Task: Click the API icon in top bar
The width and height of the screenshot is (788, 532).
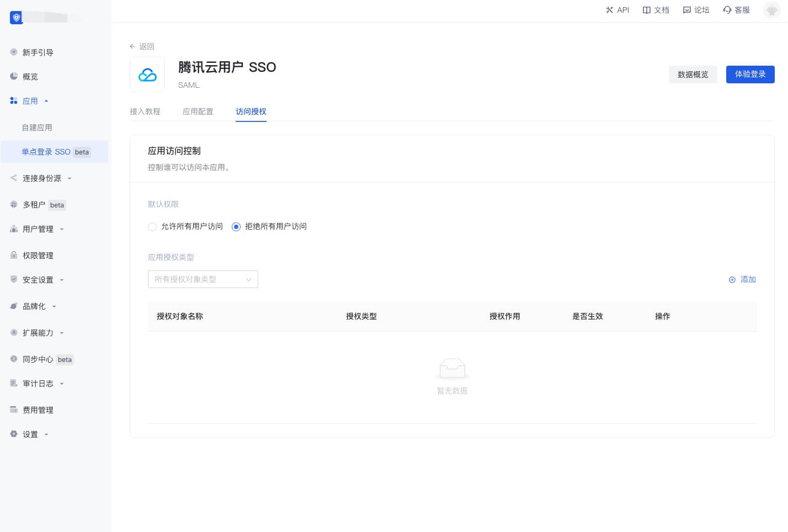Action: [x=609, y=10]
